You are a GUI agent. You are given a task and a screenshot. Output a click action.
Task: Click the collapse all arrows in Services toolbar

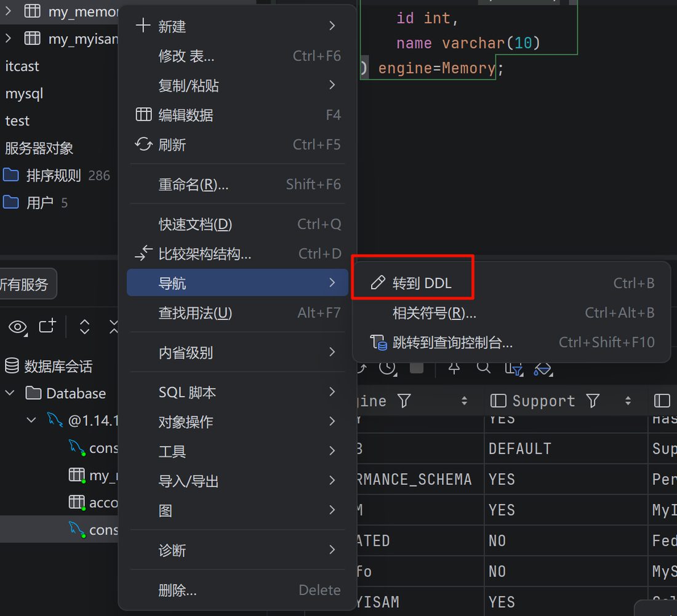(x=114, y=327)
